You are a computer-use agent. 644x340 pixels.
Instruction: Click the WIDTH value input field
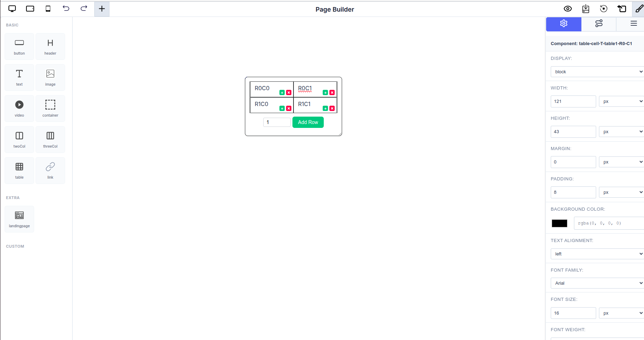click(x=573, y=101)
